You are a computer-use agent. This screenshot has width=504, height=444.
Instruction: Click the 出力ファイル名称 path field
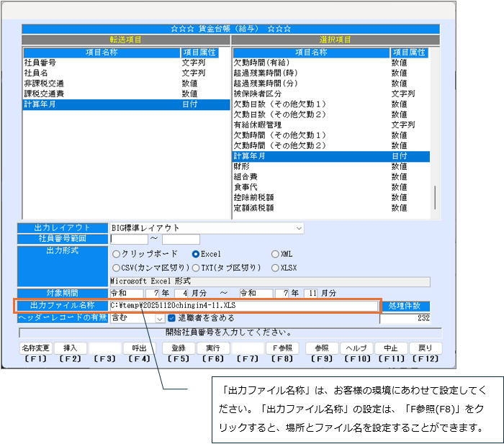[x=243, y=306]
